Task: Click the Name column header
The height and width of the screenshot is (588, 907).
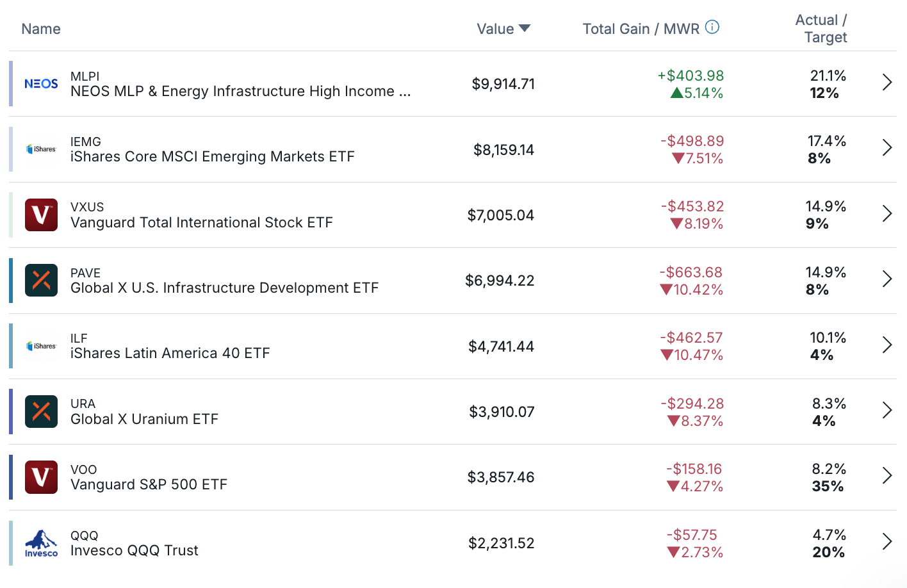Action: 41,29
